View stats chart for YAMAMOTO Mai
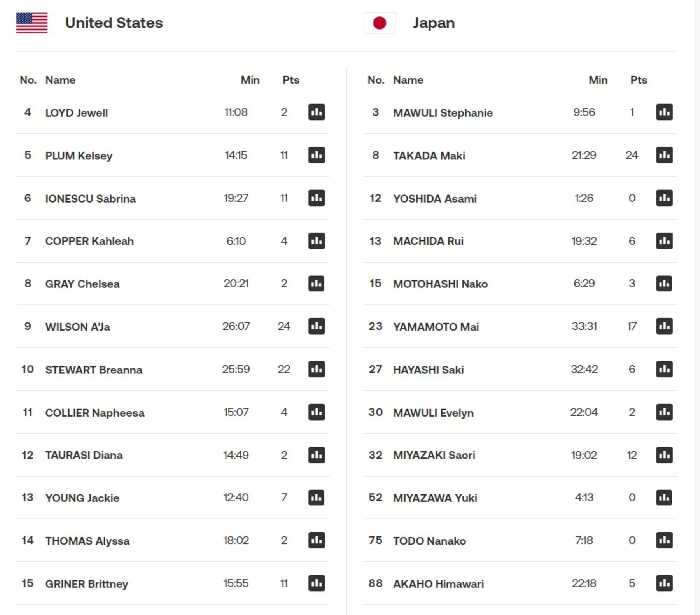Viewport: 700px width, 615px height. [664, 326]
